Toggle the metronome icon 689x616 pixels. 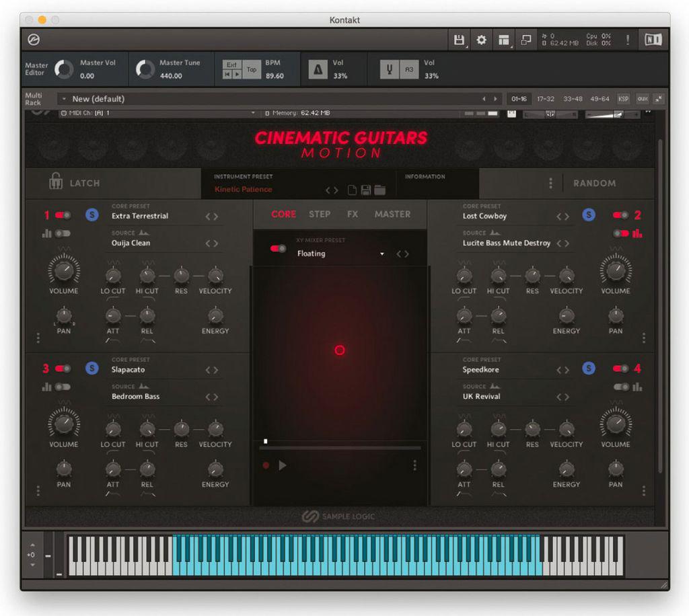pos(318,69)
